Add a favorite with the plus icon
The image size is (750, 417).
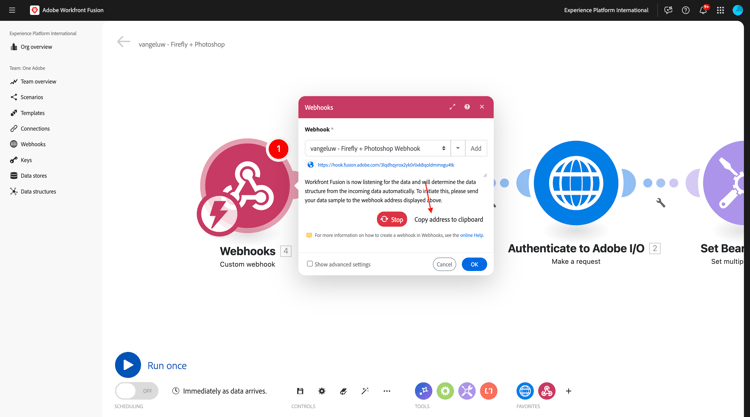click(568, 391)
